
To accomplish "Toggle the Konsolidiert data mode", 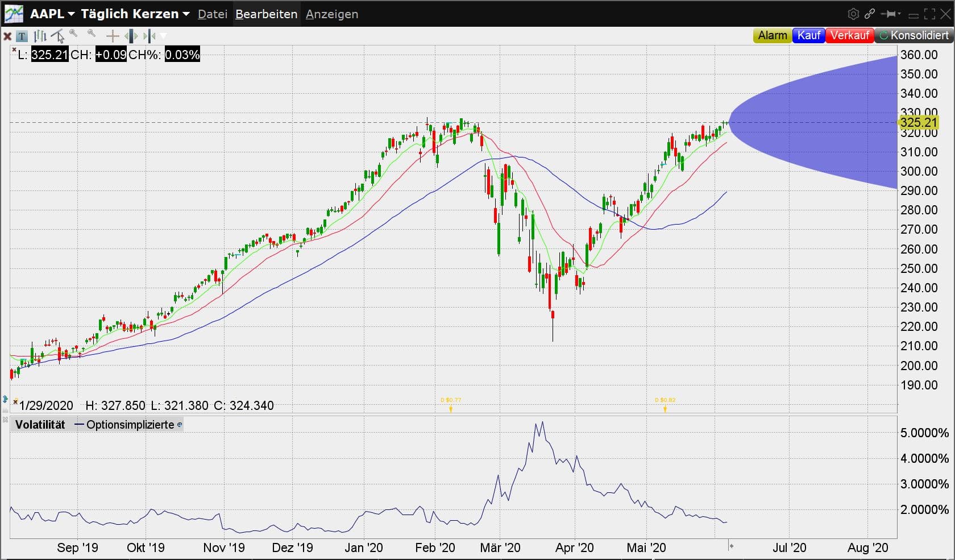I will [x=914, y=35].
